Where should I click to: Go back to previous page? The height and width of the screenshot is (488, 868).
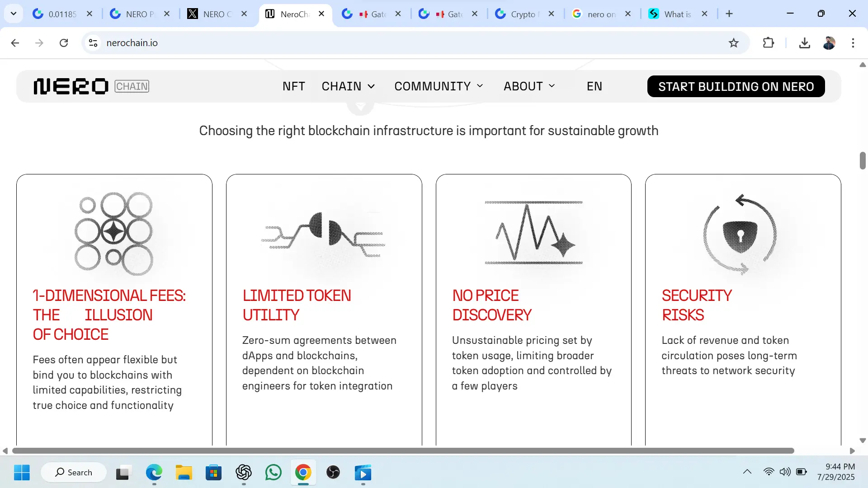15,43
